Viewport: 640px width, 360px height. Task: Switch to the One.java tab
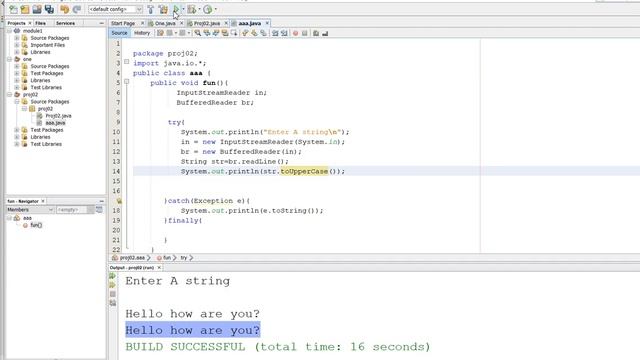pyautogui.click(x=165, y=23)
